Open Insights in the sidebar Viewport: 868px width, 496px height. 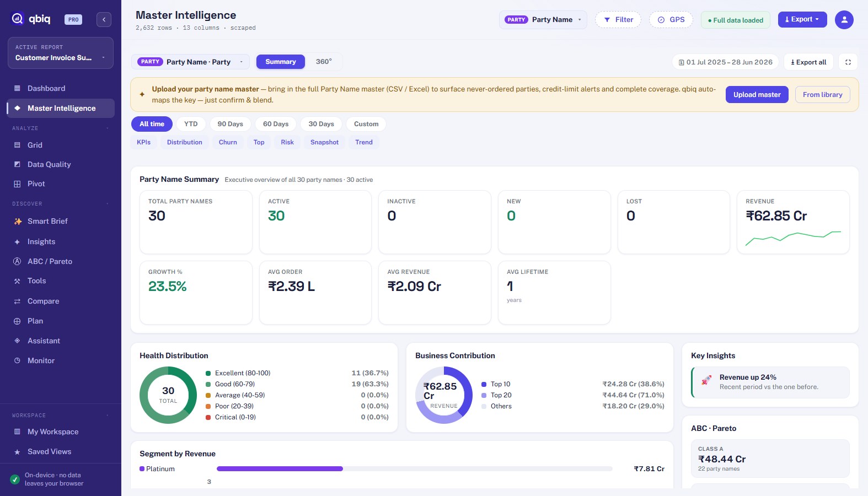pos(61,241)
